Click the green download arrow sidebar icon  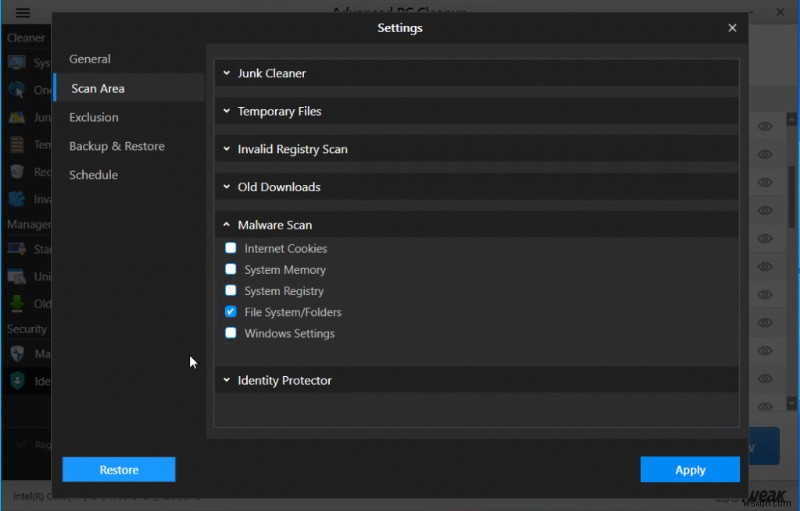click(x=16, y=303)
